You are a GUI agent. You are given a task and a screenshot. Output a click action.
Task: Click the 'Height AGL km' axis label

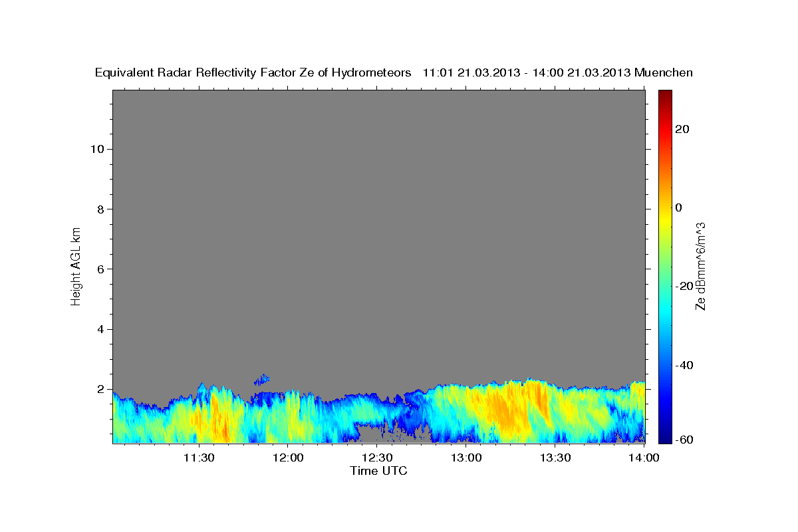click(x=76, y=265)
